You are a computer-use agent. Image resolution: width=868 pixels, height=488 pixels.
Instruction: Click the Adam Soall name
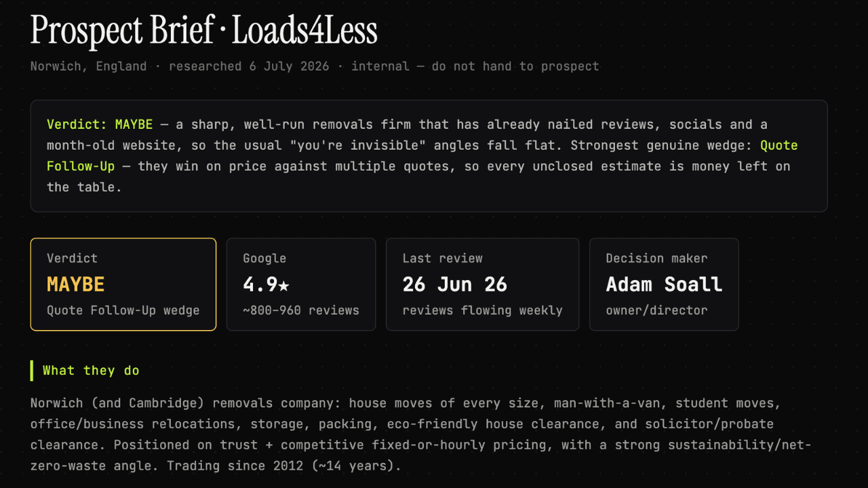click(664, 285)
